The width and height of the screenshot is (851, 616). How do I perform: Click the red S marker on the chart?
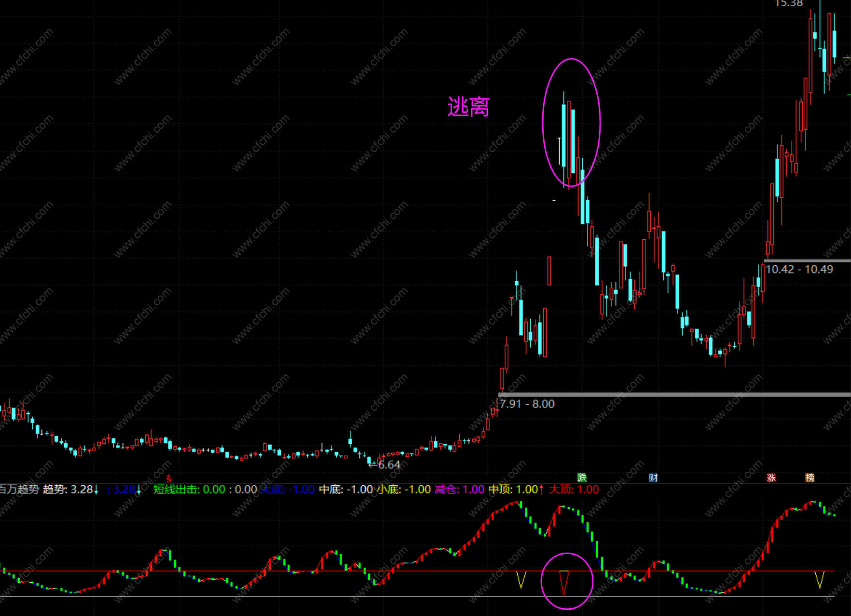pyautogui.click(x=169, y=479)
